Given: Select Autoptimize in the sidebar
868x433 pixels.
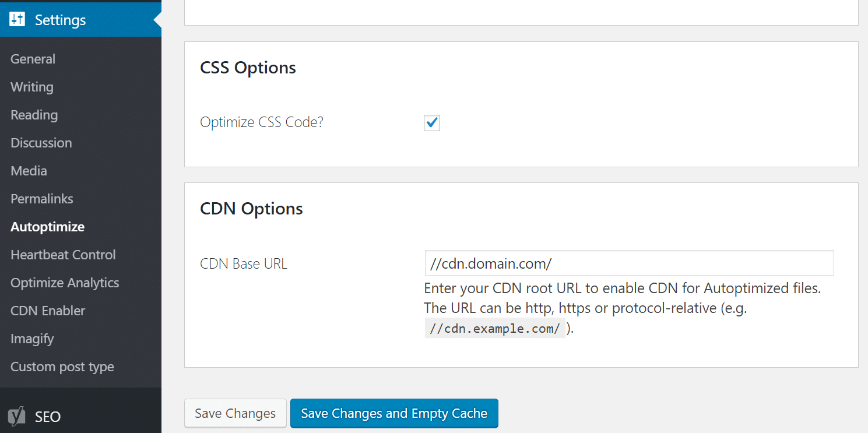Looking at the screenshot, I should pyautogui.click(x=47, y=227).
